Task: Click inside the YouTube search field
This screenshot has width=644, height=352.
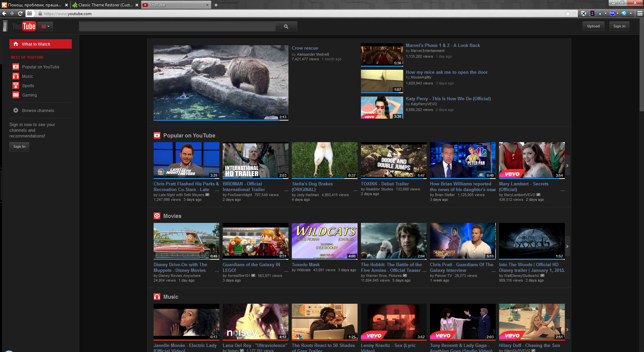Action: pos(177,26)
